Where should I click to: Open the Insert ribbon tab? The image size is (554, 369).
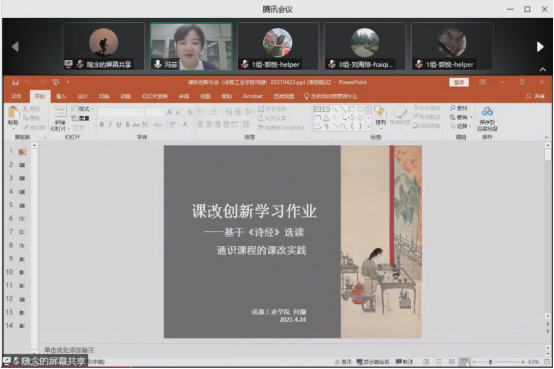point(61,96)
